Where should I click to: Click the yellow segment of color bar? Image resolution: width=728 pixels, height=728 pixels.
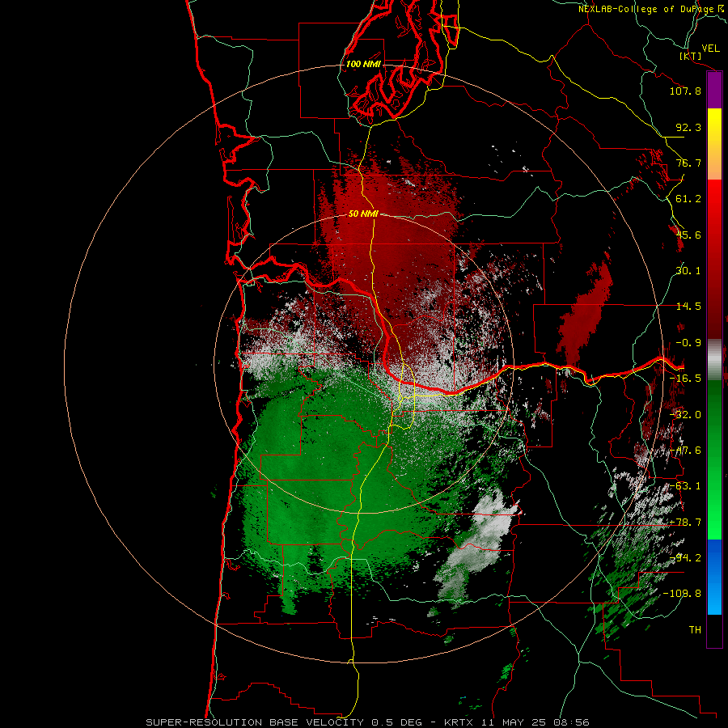(x=714, y=125)
